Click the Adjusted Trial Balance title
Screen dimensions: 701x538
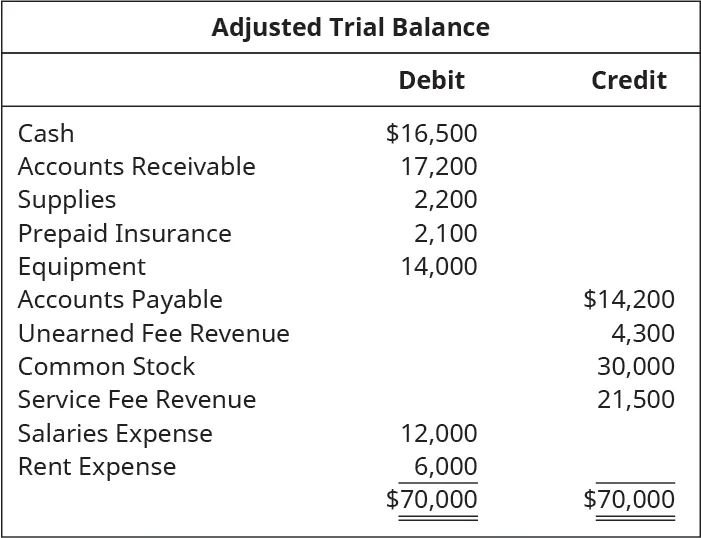350,27
